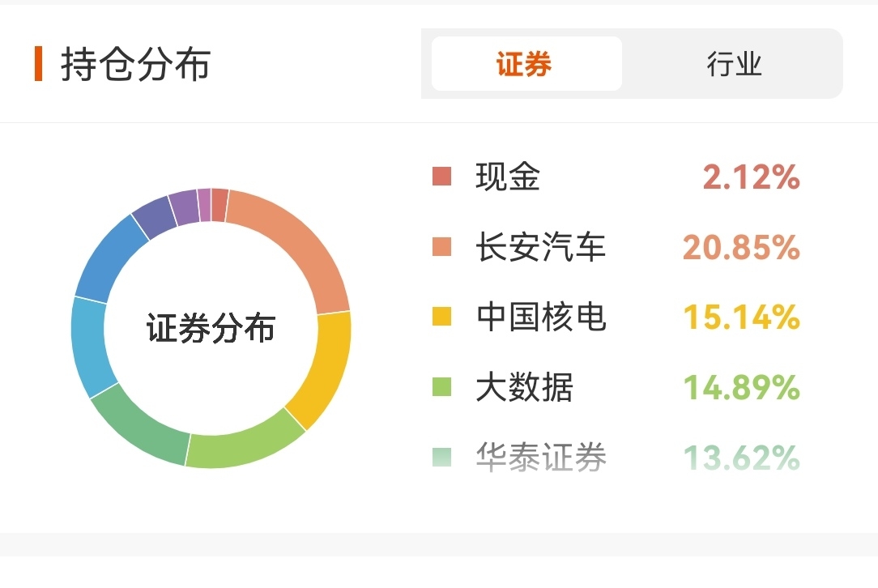The height and width of the screenshot is (588, 878).
Task: Click the 14.89% value
Action: click(741, 387)
